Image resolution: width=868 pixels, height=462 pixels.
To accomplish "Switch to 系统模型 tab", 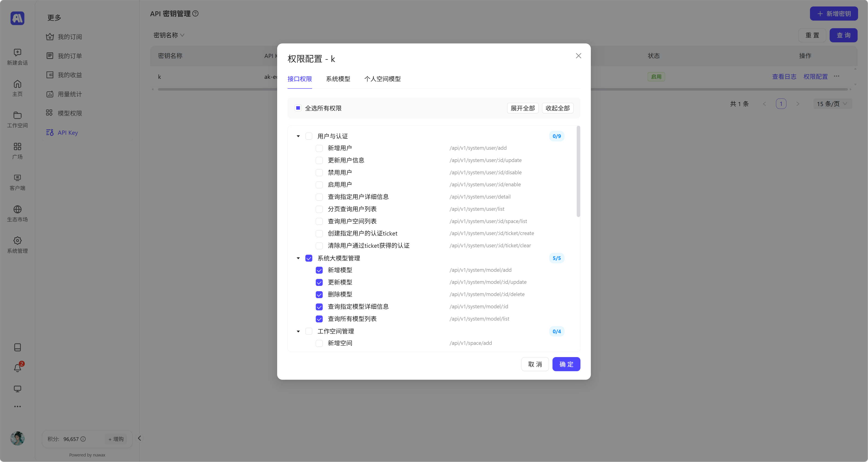I will click(338, 79).
